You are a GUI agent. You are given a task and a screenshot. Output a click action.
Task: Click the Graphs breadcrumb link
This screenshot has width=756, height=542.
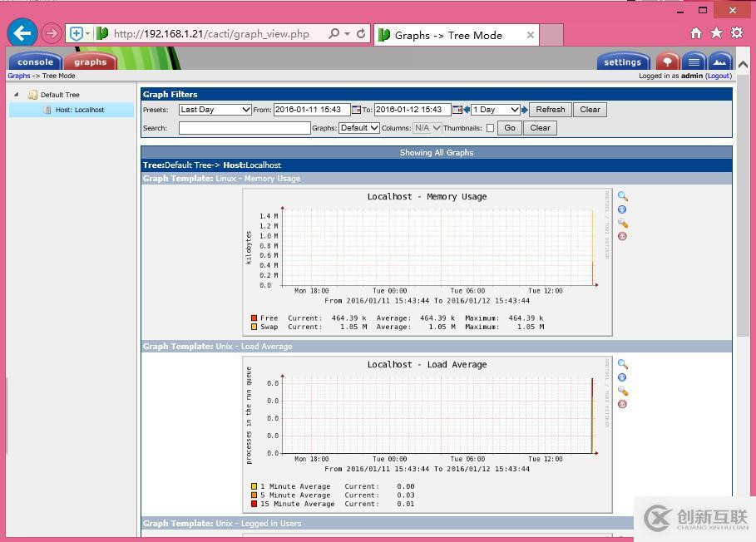point(19,76)
